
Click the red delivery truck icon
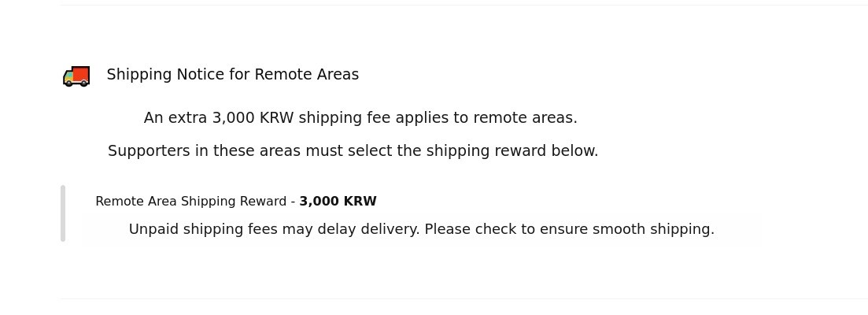click(x=76, y=76)
